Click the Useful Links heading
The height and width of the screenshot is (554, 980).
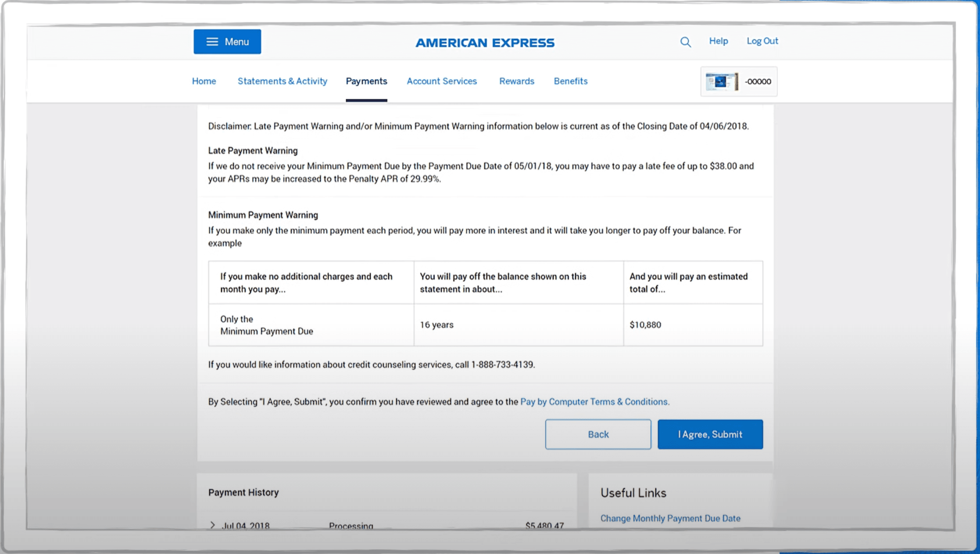[633, 493]
